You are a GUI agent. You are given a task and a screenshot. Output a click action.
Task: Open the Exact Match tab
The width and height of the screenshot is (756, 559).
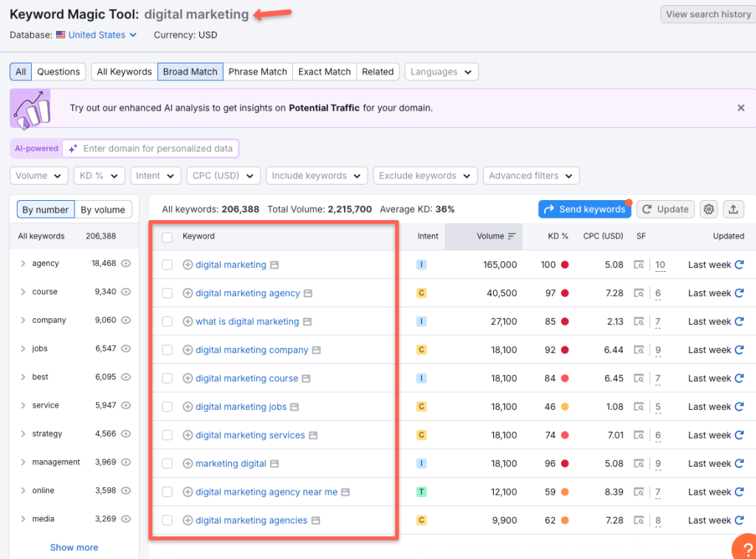click(x=324, y=72)
